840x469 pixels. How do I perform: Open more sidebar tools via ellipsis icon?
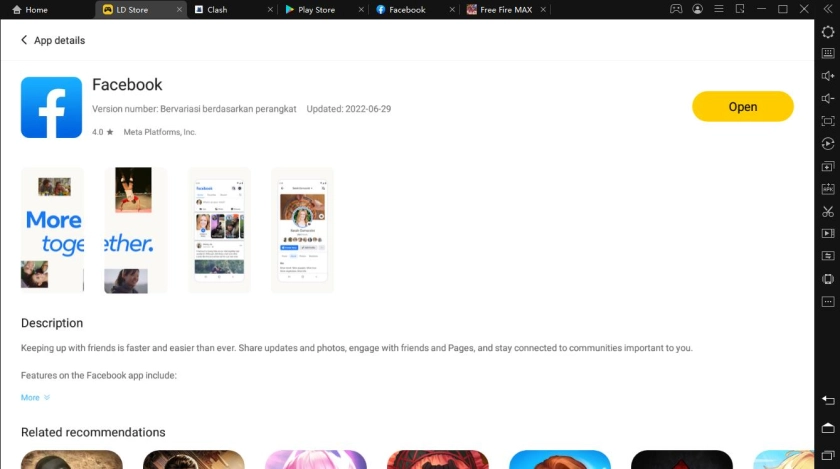(828, 301)
